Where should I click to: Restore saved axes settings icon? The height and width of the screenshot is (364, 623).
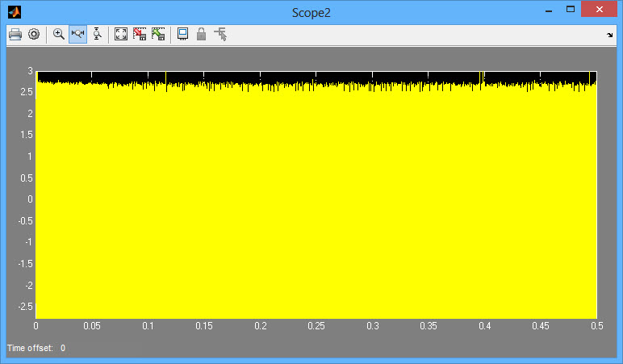click(158, 34)
